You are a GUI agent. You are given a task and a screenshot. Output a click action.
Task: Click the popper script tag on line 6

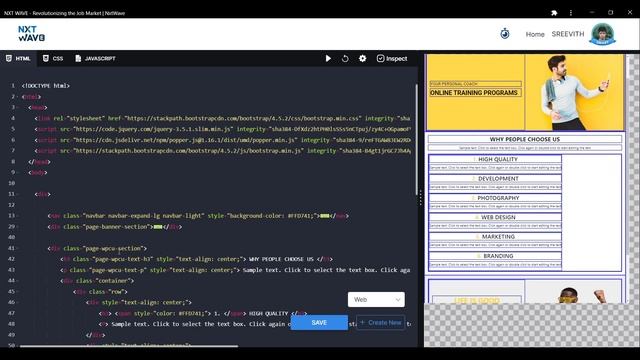point(222,140)
